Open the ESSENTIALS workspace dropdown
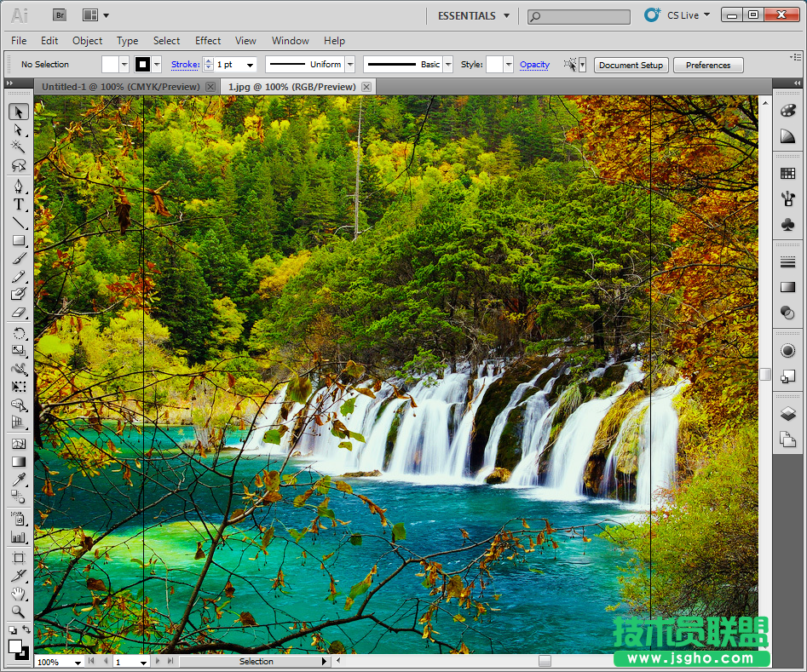This screenshot has height=672, width=807. click(474, 16)
